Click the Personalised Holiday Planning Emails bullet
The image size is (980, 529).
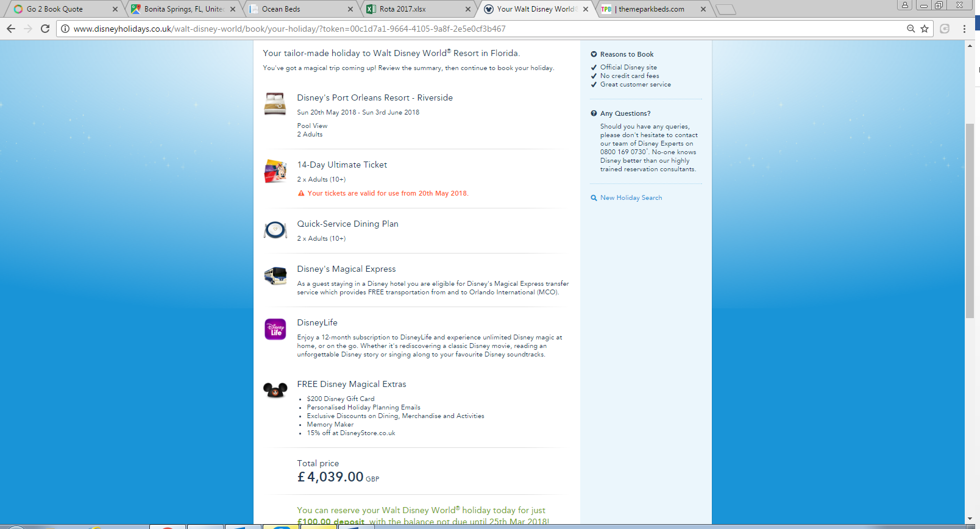tap(363, 407)
